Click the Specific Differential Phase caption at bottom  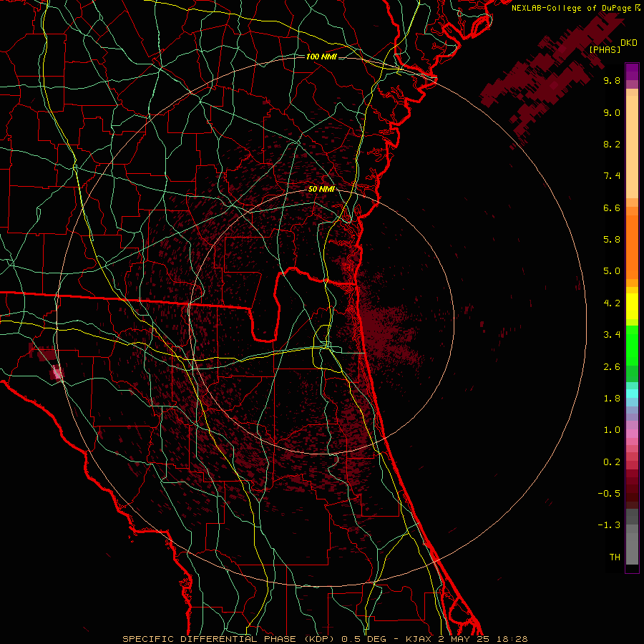325,639
